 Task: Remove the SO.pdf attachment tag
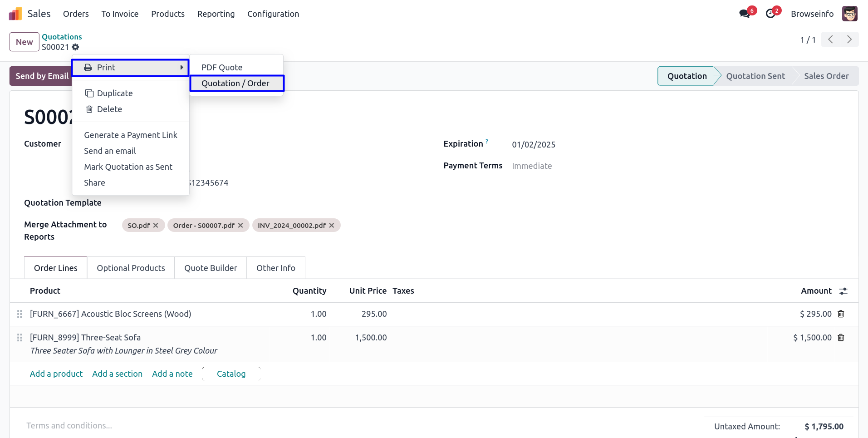pyautogui.click(x=156, y=226)
